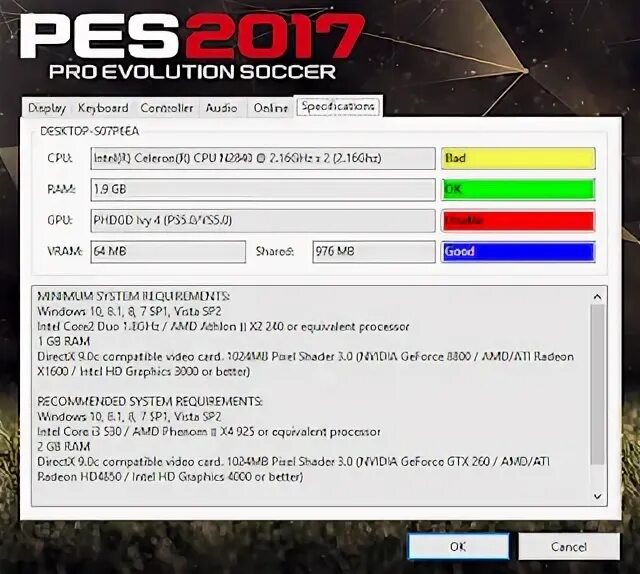Switch to the Display tab
The width and height of the screenshot is (640, 574).
[47, 108]
